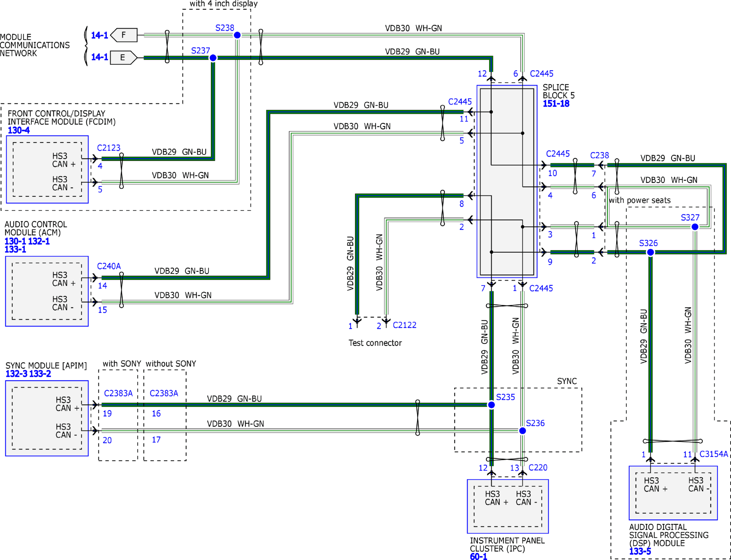Follow the 60-1 instrument cluster link

pyautogui.click(x=478, y=557)
